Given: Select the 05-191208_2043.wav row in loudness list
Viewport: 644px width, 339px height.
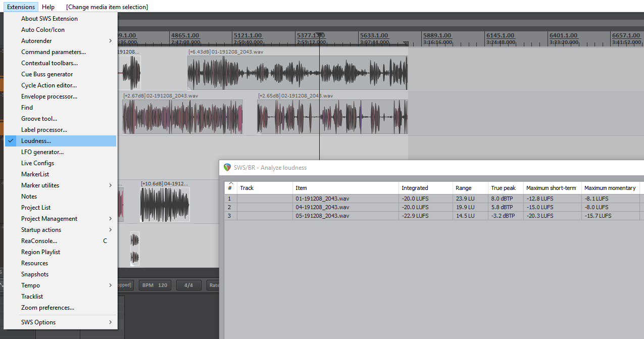Looking at the screenshot, I should click(322, 216).
